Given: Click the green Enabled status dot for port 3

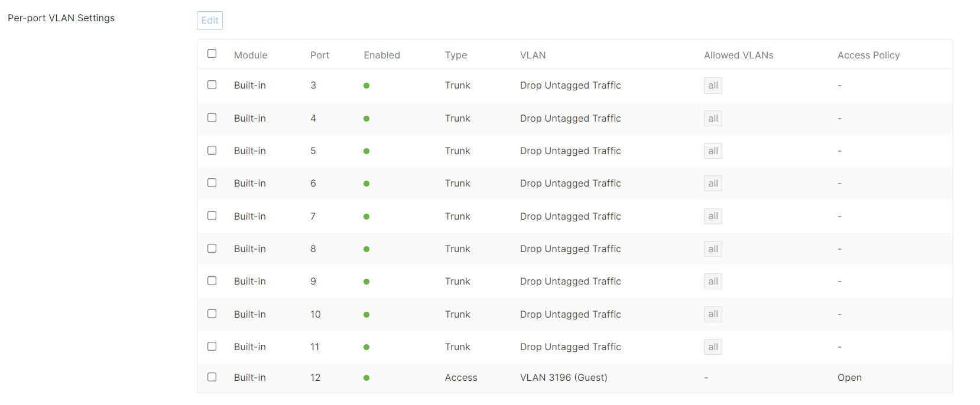Looking at the screenshot, I should 366,85.
